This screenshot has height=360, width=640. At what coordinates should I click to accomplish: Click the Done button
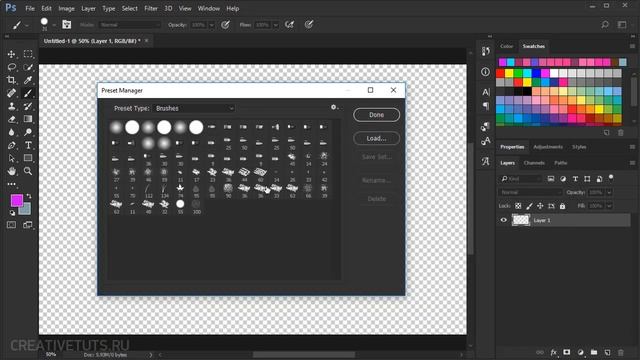tap(376, 115)
